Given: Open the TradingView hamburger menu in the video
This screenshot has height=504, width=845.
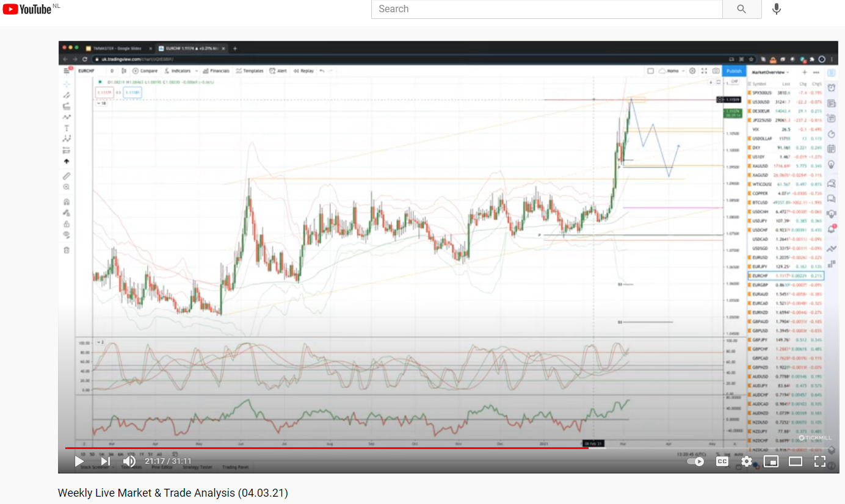Looking at the screenshot, I should coord(67,71).
